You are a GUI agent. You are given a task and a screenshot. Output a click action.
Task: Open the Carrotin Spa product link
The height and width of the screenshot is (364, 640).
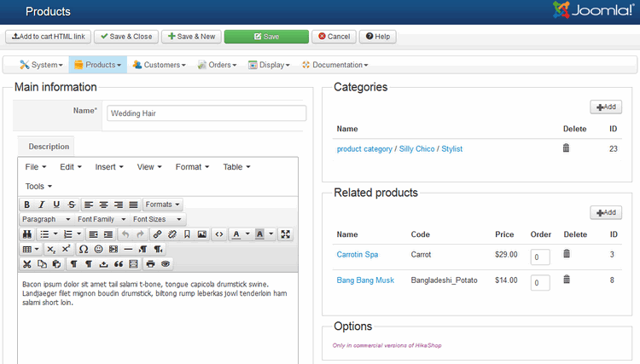click(357, 255)
